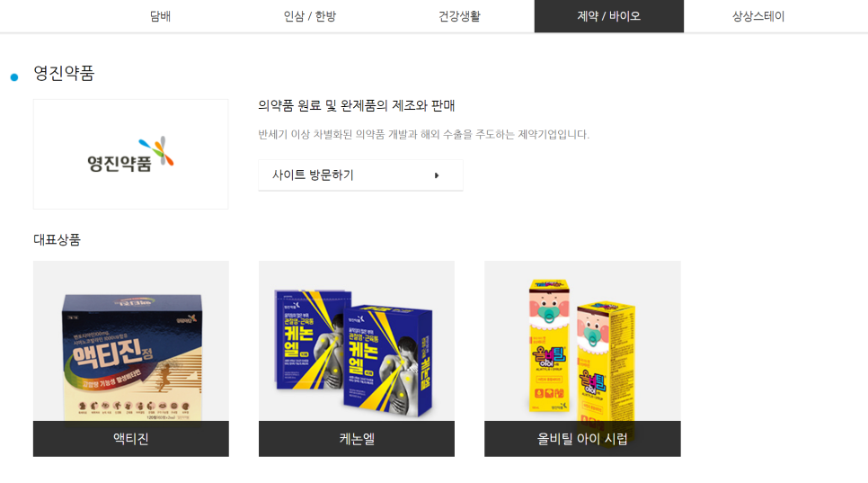Select the 건강생활 tab
This screenshot has height=483, width=868.
click(459, 16)
